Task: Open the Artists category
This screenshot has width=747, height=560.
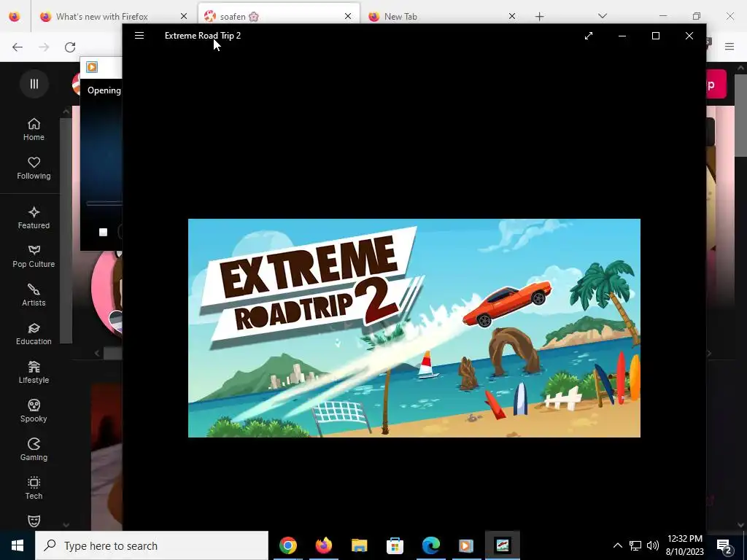Action: pyautogui.click(x=34, y=295)
